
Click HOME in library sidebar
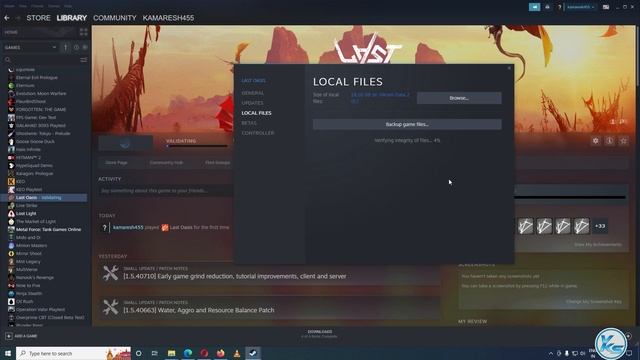point(11,32)
